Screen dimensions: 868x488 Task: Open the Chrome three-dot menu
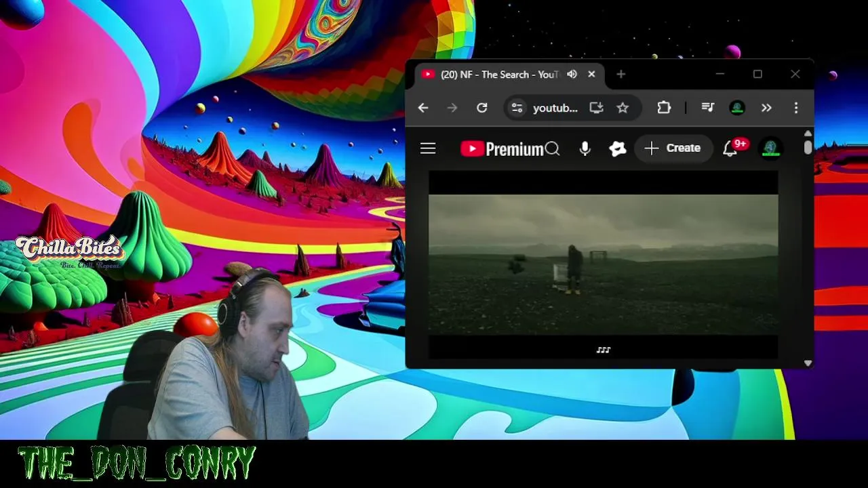pos(796,108)
